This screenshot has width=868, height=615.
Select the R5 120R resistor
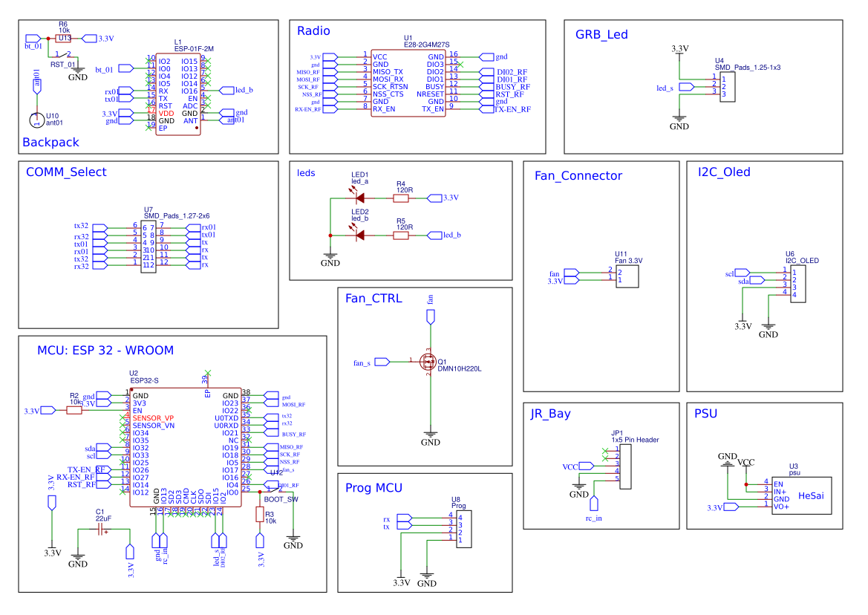[401, 235]
